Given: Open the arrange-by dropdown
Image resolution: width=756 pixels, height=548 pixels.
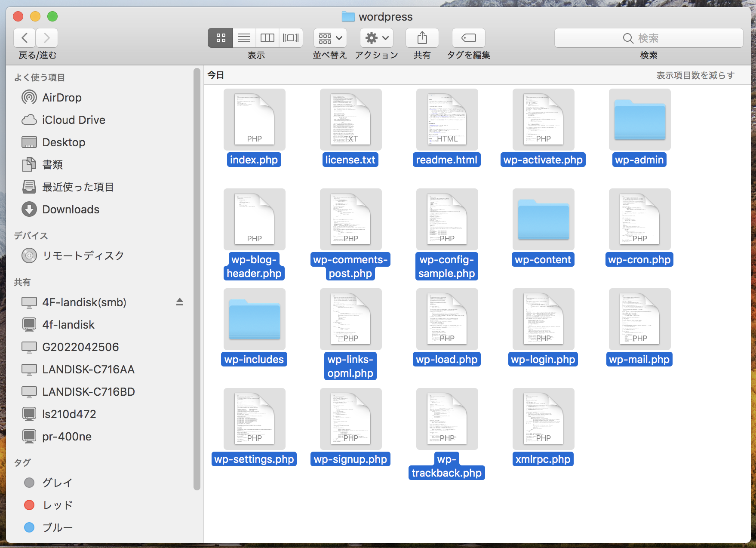Looking at the screenshot, I should 330,38.
